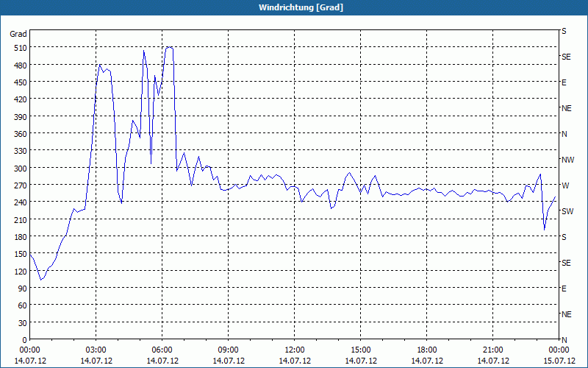Screen dimensions: 588x368
Task: Click the 90 degree axis label
Action: [x=23, y=289]
